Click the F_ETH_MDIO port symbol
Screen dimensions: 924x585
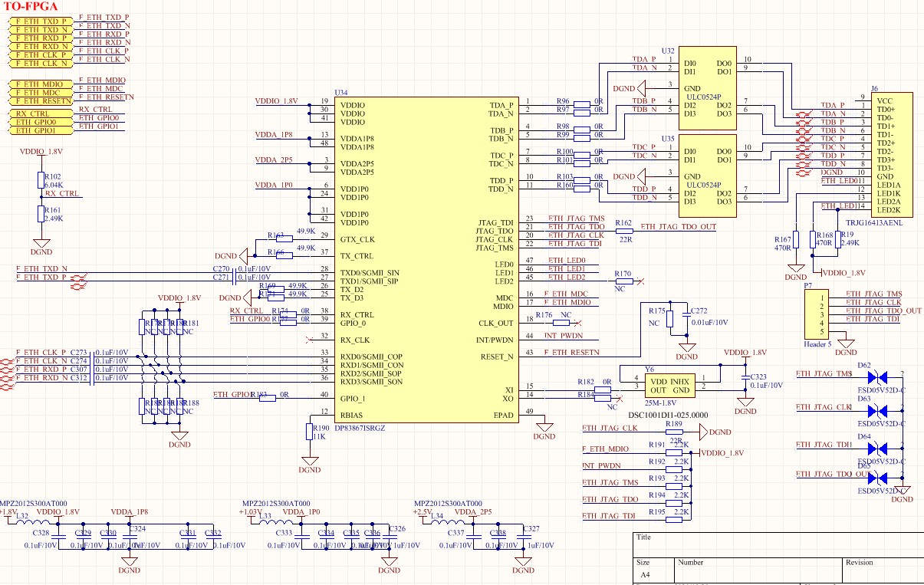pos(42,84)
